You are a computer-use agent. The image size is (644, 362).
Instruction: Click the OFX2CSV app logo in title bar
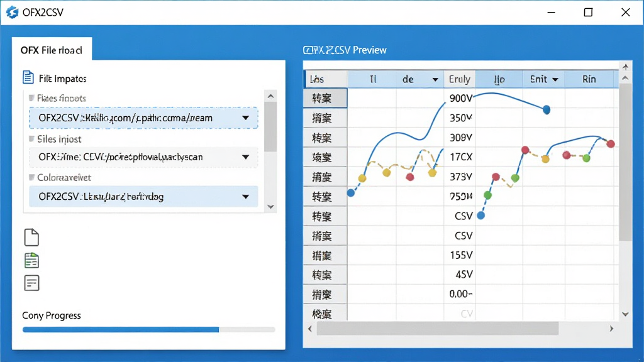[13, 13]
